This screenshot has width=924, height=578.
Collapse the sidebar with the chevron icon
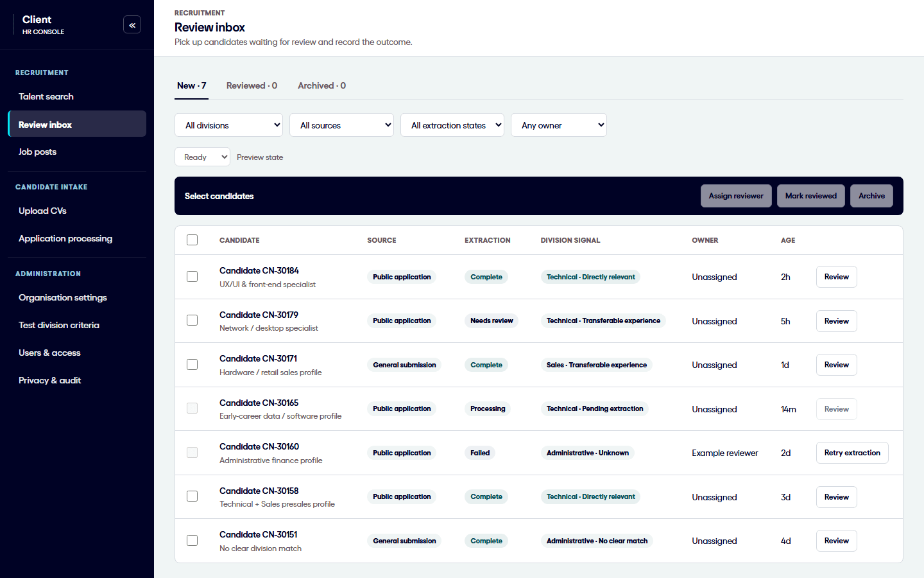(132, 25)
